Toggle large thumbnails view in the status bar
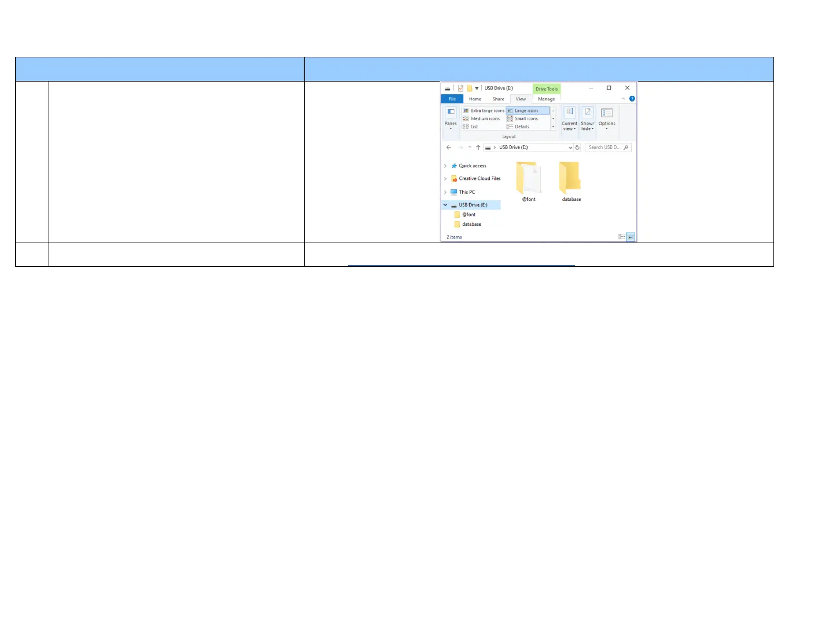The image size is (834, 644). click(631, 237)
